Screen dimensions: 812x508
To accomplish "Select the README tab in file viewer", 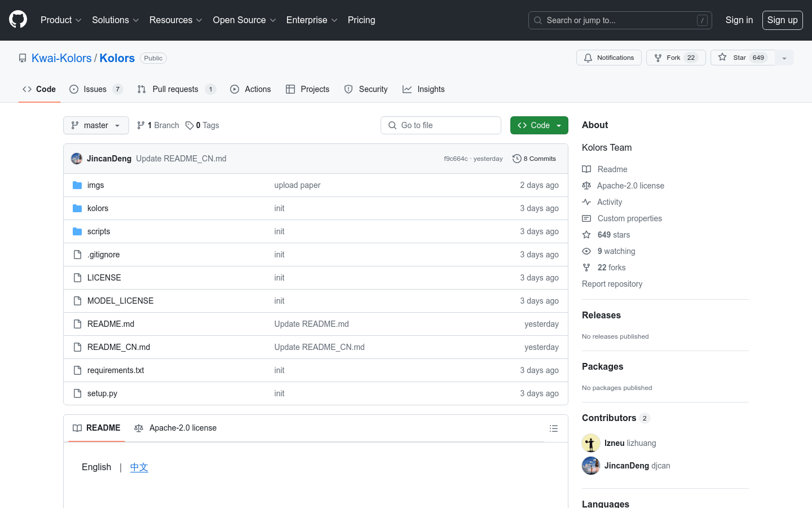I will point(96,428).
